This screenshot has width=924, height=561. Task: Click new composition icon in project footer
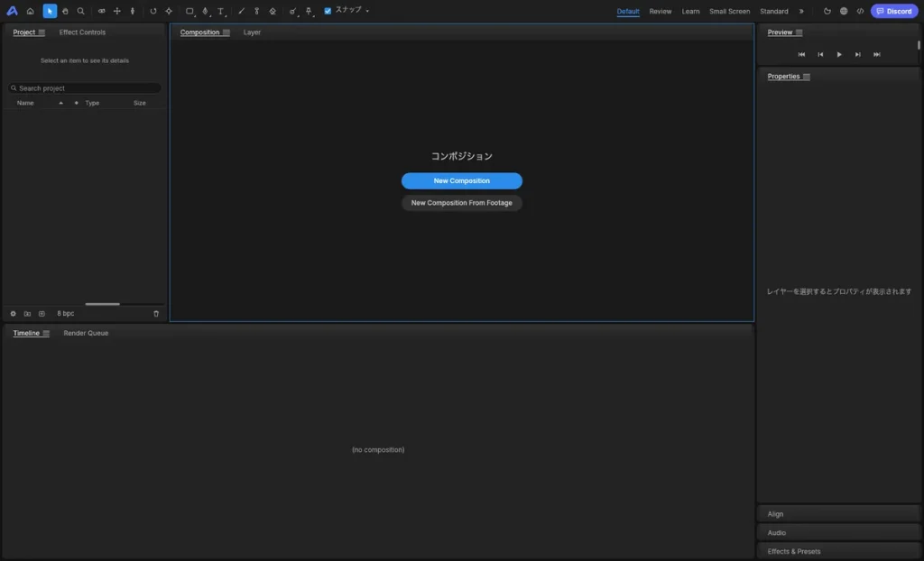tap(42, 314)
